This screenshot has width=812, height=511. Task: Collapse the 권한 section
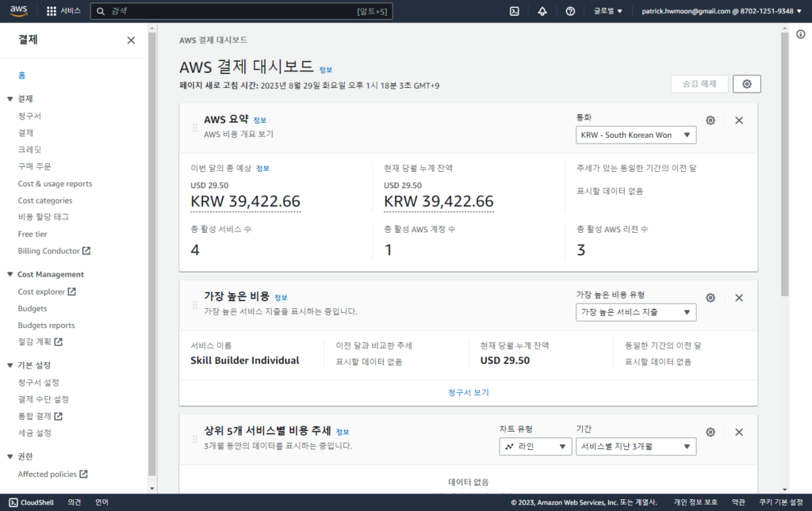10,456
